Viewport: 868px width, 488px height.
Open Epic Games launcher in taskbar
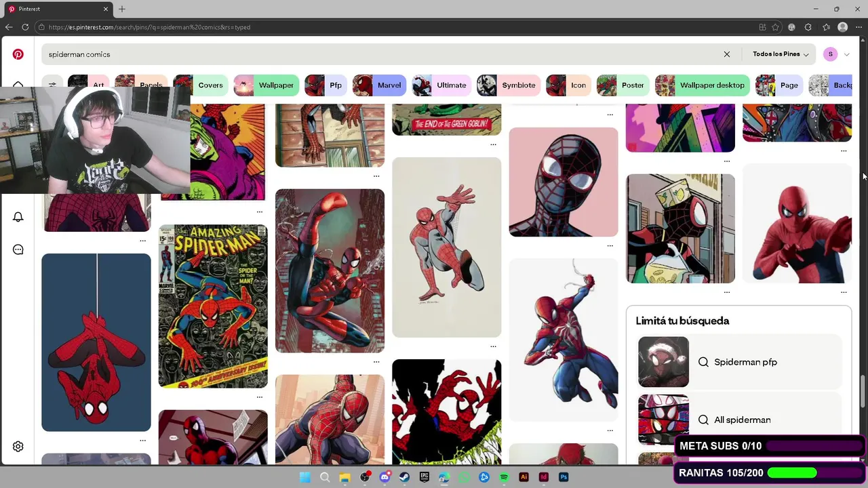point(425,477)
